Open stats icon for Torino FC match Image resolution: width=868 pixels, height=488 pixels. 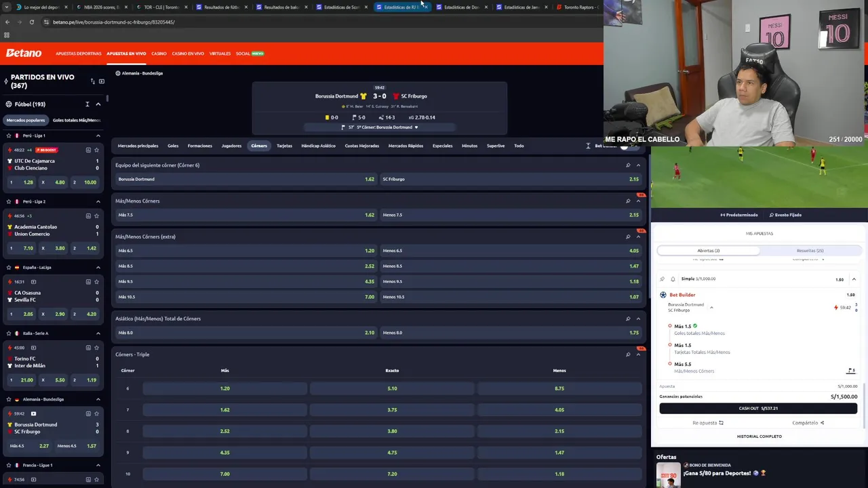(88, 348)
